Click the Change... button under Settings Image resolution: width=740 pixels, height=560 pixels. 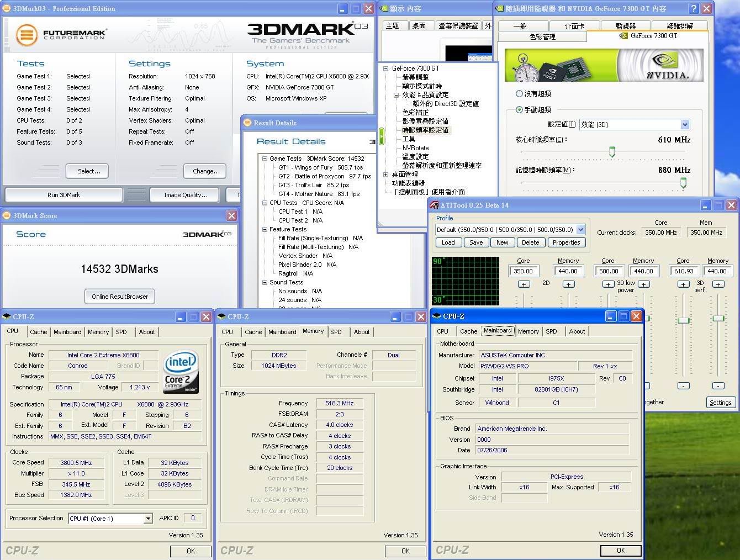pyautogui.click(x=206, y=171)
